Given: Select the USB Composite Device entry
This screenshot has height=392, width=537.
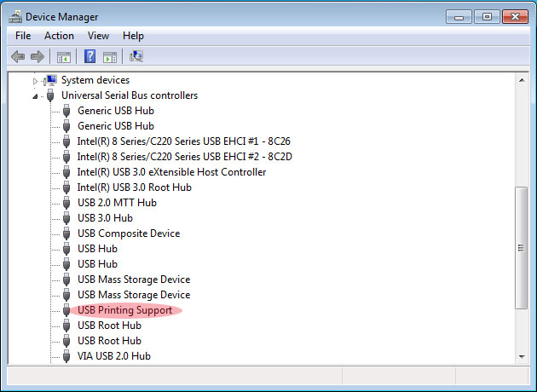Looking at the screenshot, I should coord(128,233).
